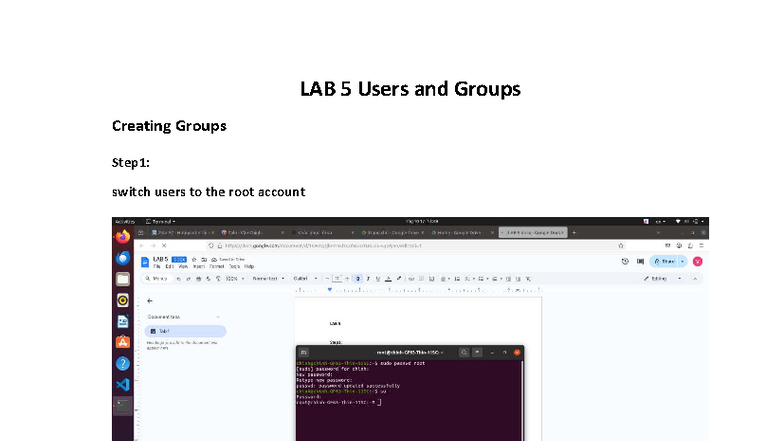784x441 pixels.
Task: Open the zoom 100% dropdown
Action: [235, 278]
